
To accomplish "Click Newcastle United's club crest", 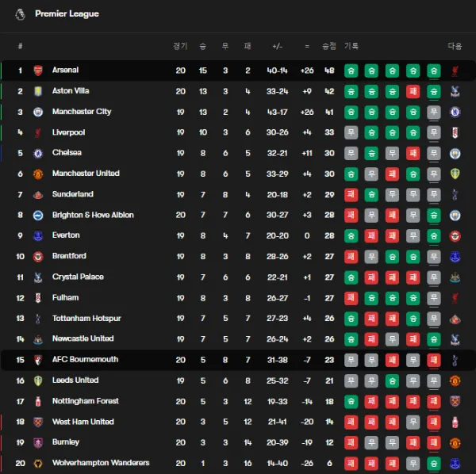I will pyautogui.click(x=37, y=338).
